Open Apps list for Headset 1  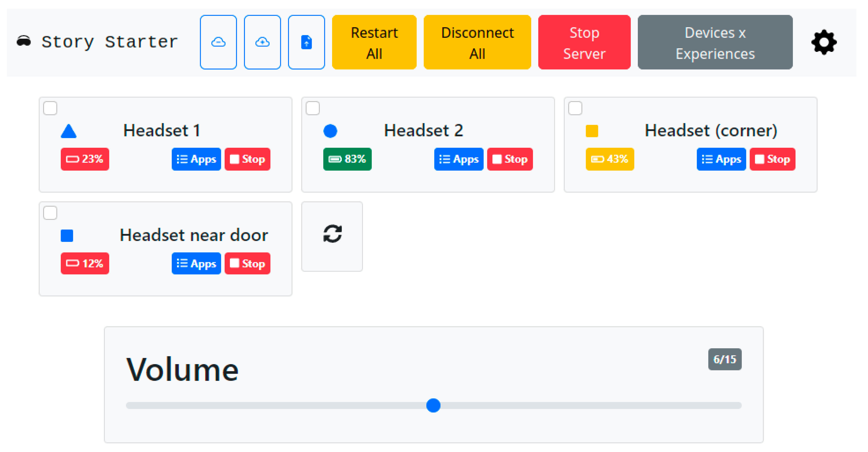196,159
